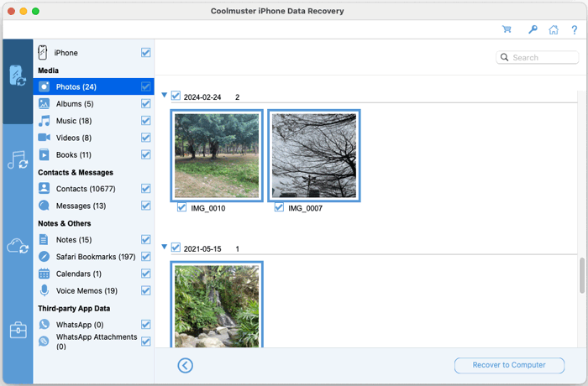588x386 pixels.
Task: Uncheck the IMG_0010 photo checkbox
Action: tap(182, 207)
